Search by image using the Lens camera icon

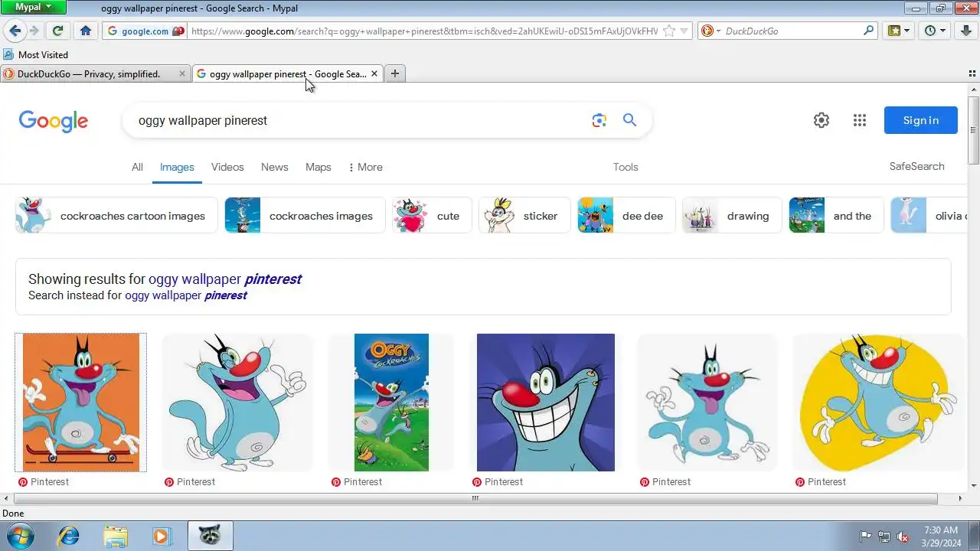click(599, 120)
